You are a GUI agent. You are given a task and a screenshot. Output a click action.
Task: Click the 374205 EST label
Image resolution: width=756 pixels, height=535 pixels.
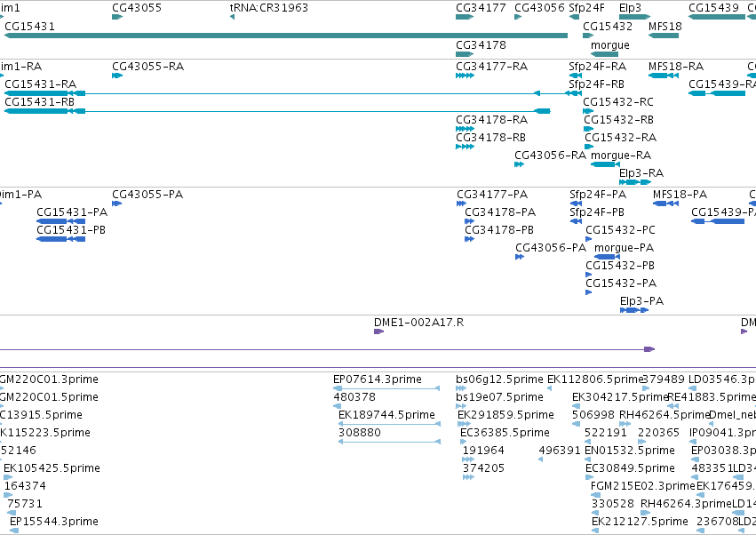(x=483, y=468)
